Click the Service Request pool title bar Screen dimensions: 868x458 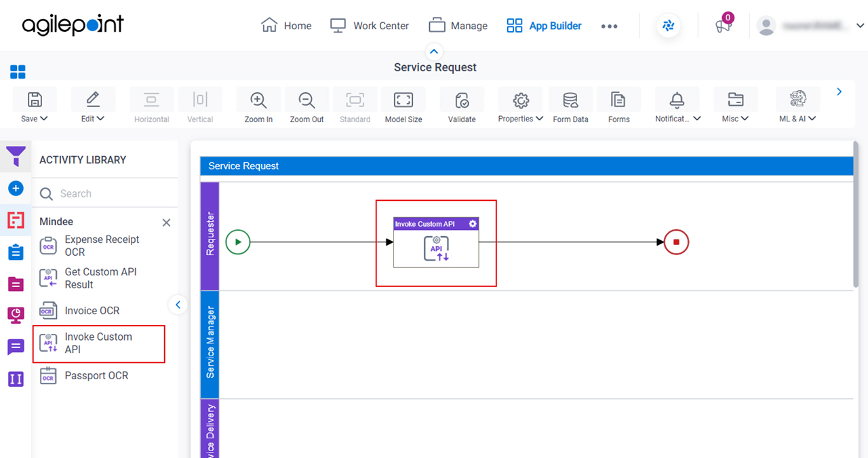pyautogui.click(x=526, y=166)
